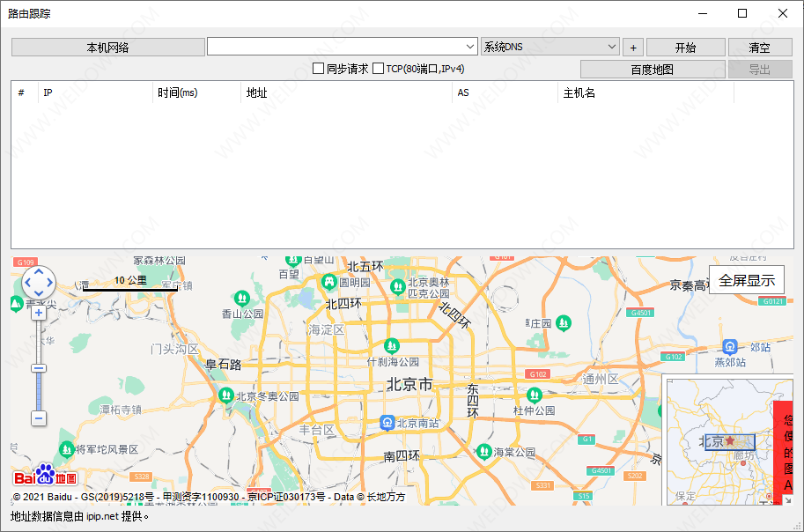The height and width of the screenshot is (532, 804).
Task: Click the AS column header
Action: tap(505, 92)
